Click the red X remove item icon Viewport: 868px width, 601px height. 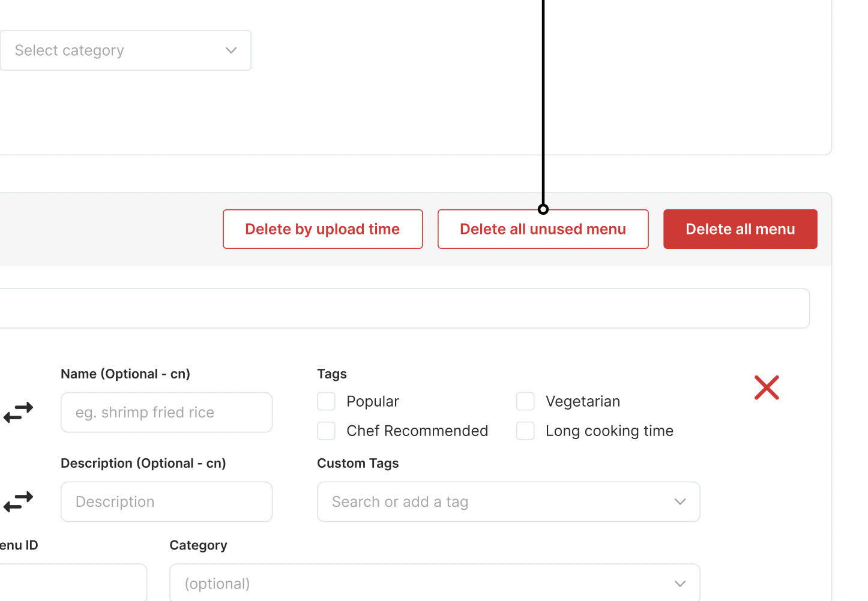coord(767,387)
